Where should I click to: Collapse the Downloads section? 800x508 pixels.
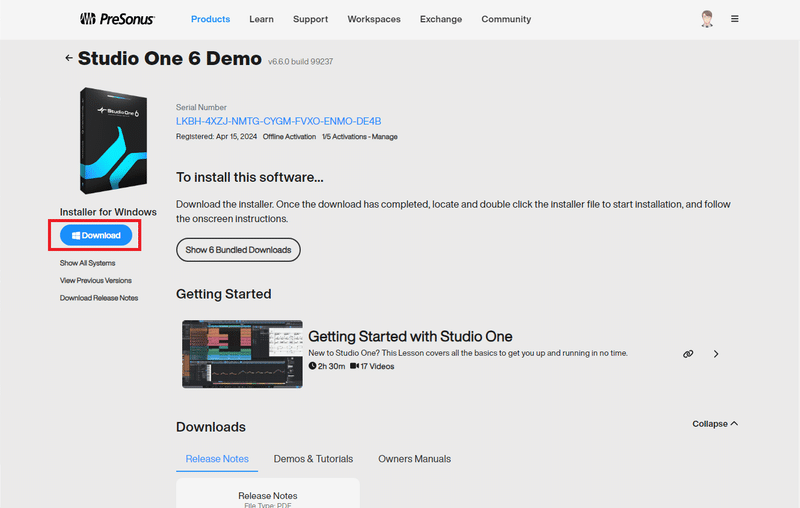point(715,424)
